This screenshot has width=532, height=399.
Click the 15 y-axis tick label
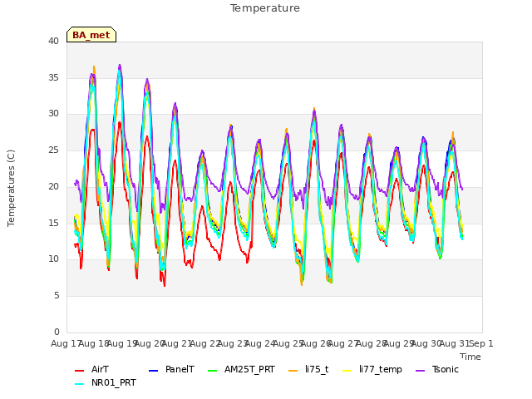point(53,223)
